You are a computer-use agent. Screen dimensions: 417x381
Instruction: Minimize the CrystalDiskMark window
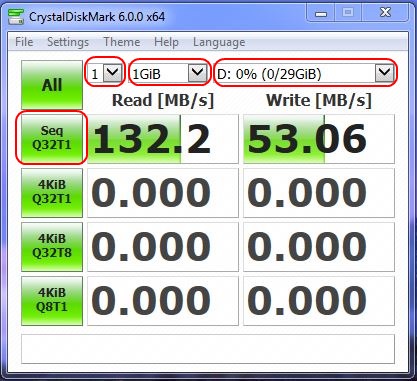(321, 13)
